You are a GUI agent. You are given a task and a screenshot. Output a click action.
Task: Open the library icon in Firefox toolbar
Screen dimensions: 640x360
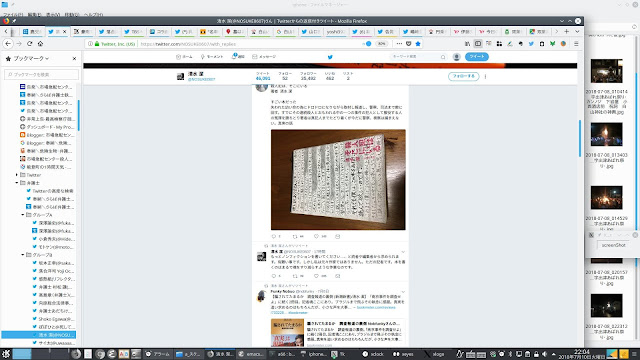coord(467,44)
